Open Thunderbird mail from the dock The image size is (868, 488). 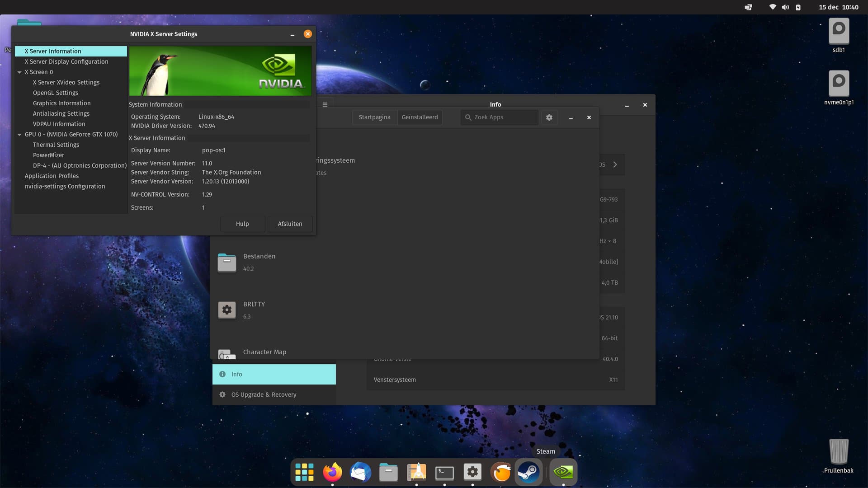coord(360,472)
